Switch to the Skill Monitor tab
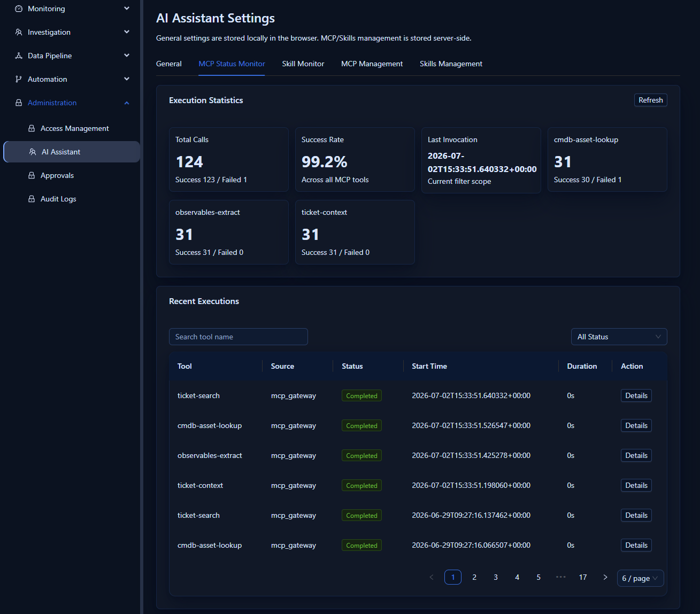 pyautogui.click(x=303, y=64)
